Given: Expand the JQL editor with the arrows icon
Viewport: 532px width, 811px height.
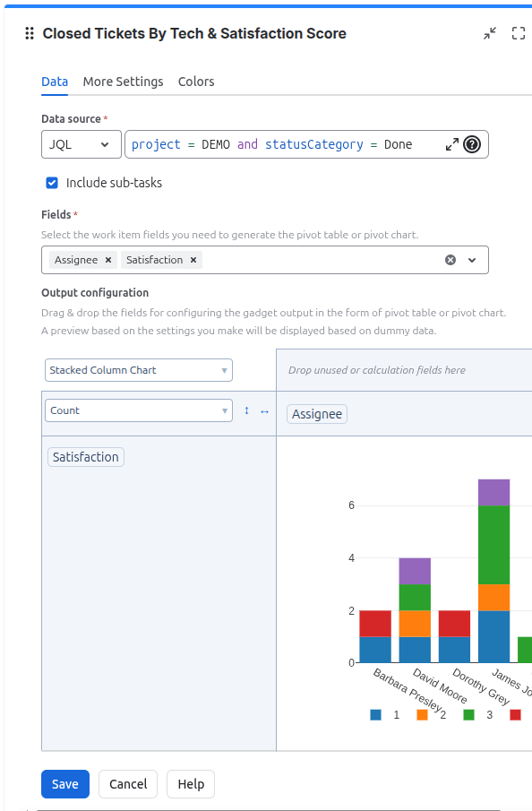Looking at the screenshot, I should [x=452, y=145].
